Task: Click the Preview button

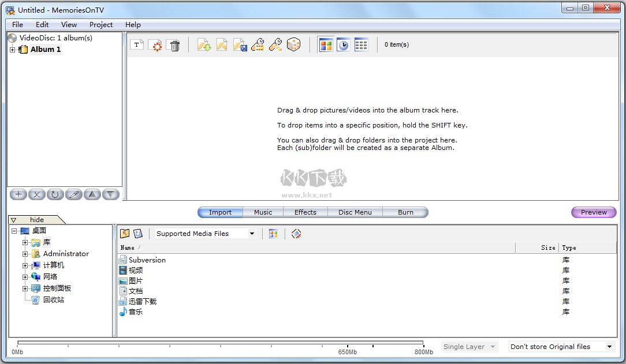Action: [594, 212]
